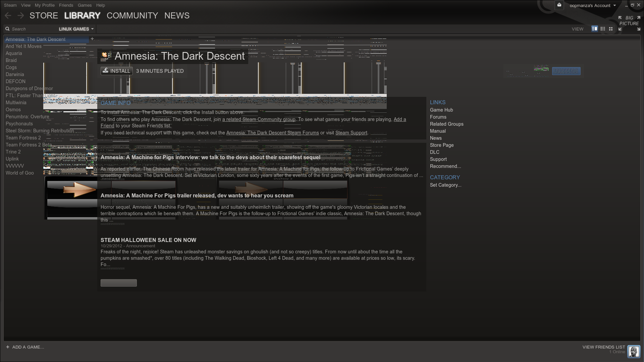The image size is (644, 362).
Task: Switch to the STORE tab
Action: (44, 16)
